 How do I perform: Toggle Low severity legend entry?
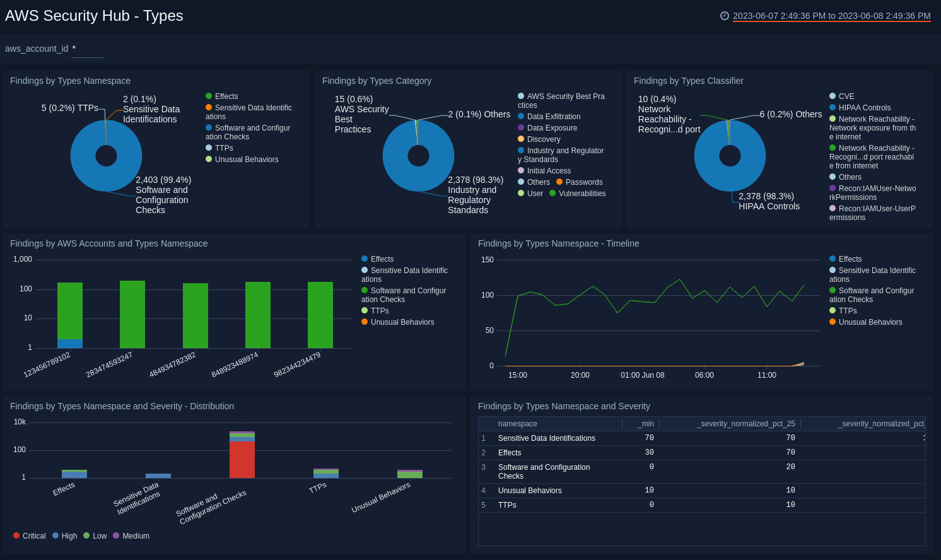click(95, 536)
